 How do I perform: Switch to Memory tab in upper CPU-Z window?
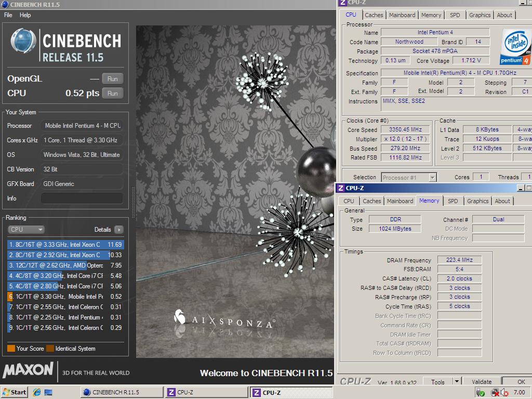click(431, 15)
